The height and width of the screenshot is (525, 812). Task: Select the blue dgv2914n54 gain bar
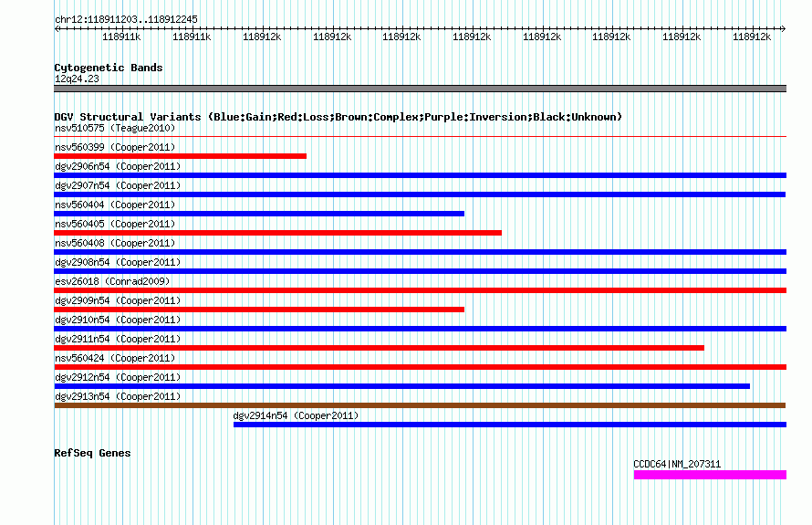(510, 425)
